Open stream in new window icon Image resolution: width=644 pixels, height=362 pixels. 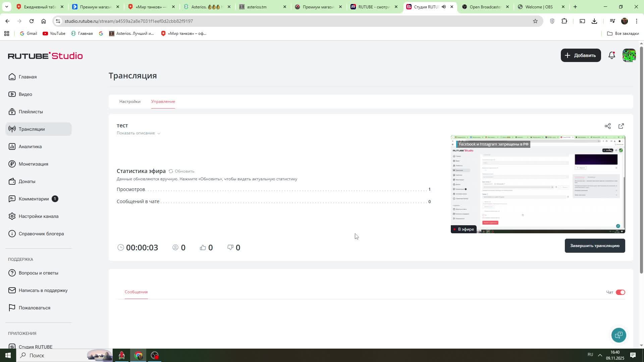[x=621, y=126]
